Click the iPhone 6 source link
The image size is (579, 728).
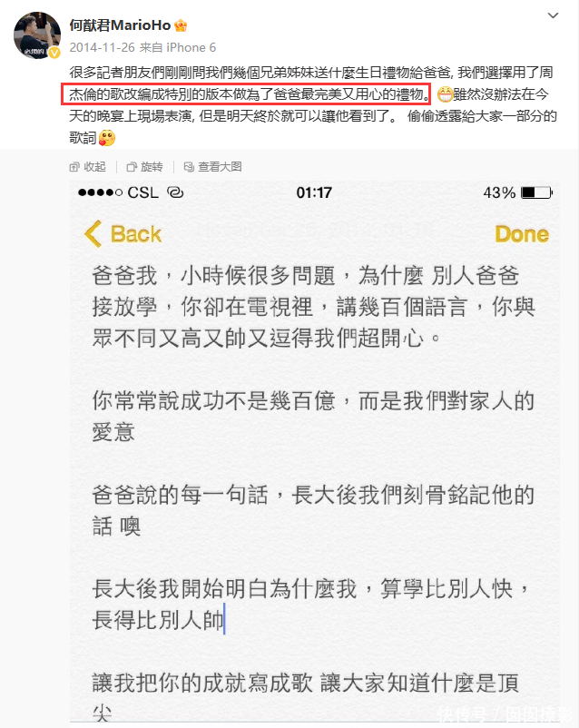(x=191, y=47)
